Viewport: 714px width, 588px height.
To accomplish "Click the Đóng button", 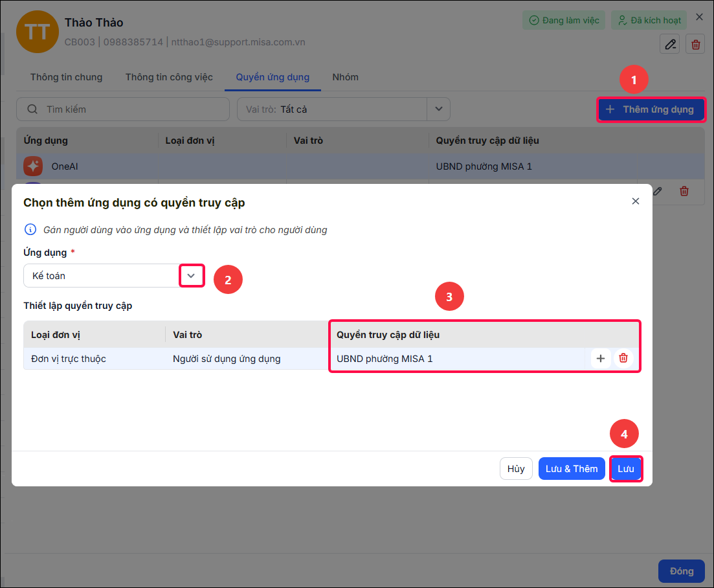I will [681, 571].
